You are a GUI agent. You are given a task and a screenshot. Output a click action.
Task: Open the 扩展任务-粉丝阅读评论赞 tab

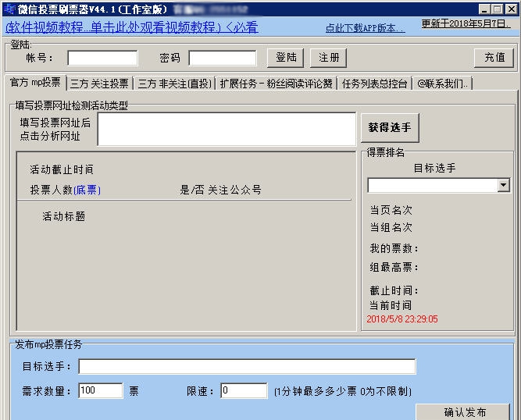[276, 84]
